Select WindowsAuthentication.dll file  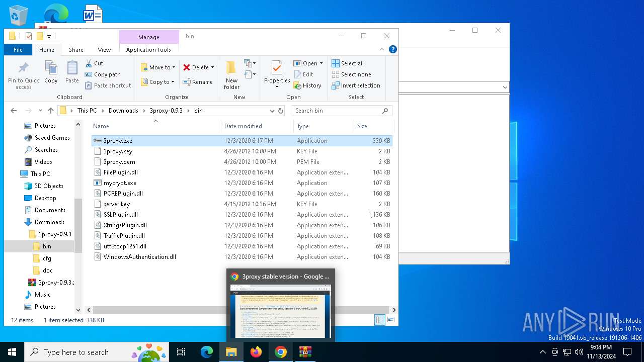tap(242, 257)
